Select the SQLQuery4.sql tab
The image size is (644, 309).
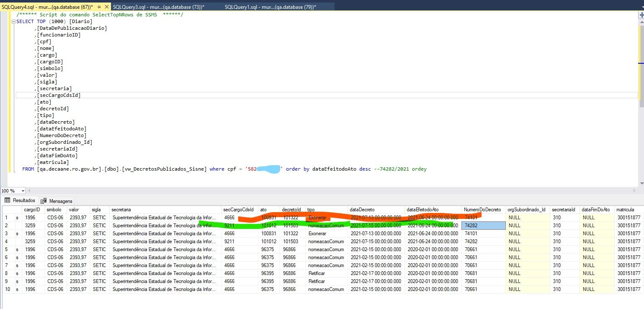coord(48,7)
